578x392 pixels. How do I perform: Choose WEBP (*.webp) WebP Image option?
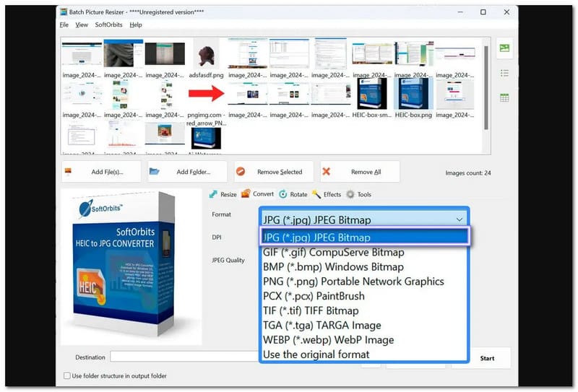[x=364, y=340]
